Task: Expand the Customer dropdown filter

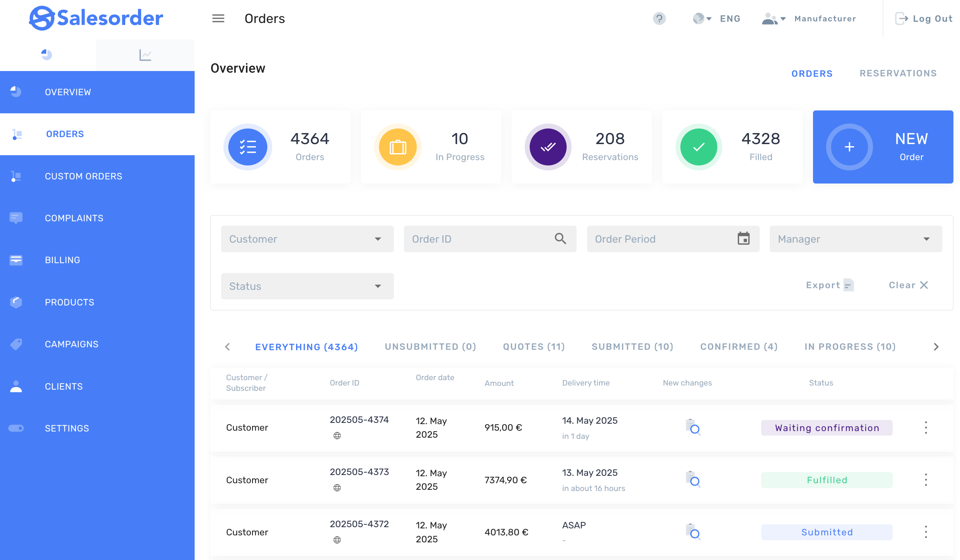Action: [307, 239]
